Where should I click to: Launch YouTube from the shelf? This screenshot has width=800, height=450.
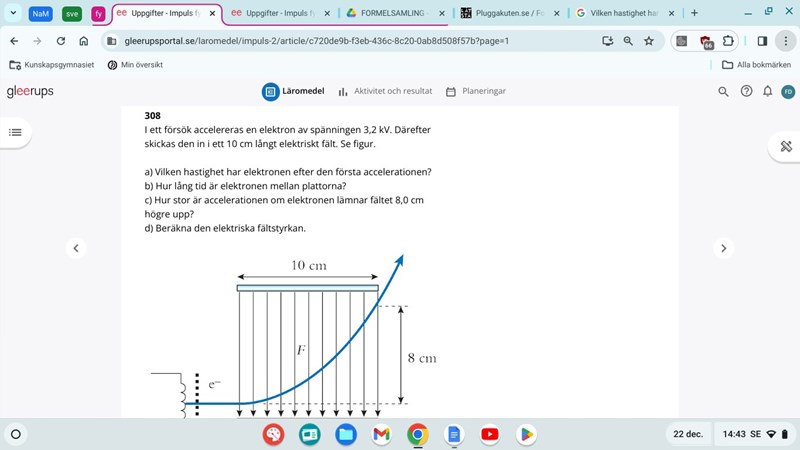pyautogui.click(x=489, y=434)
